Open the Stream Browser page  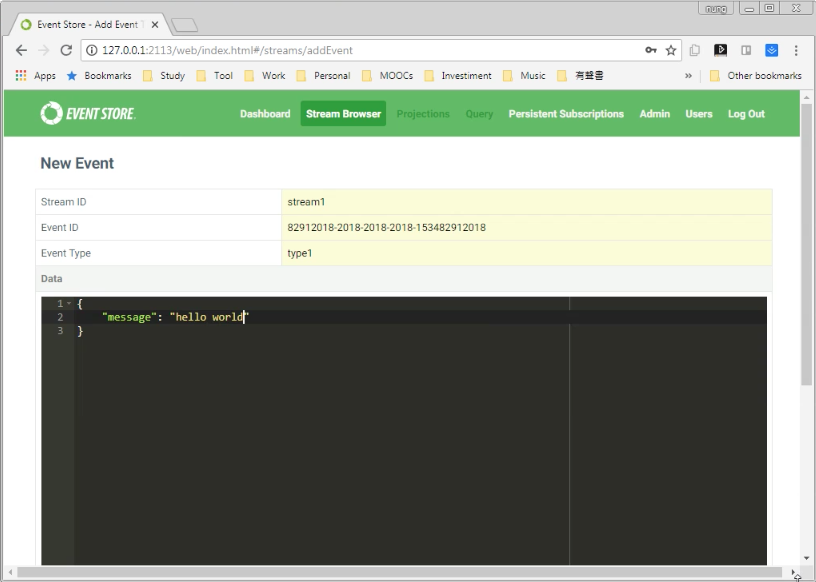(x=343, y=113)
